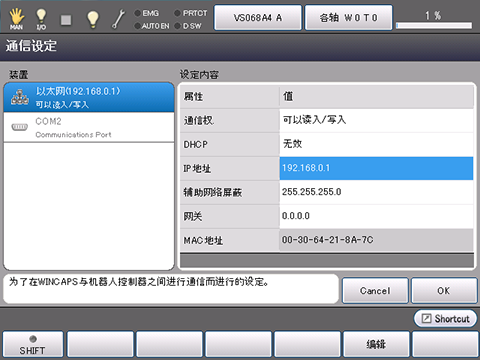480x360 pixels.
Task: Click the gray stop square icon
Action: 66,20
